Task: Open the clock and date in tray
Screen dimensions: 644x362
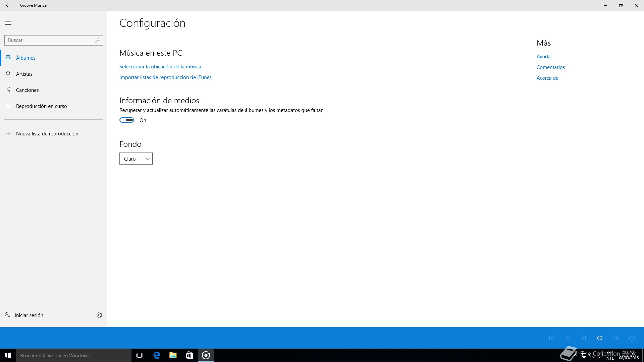Action: point(629,355)
